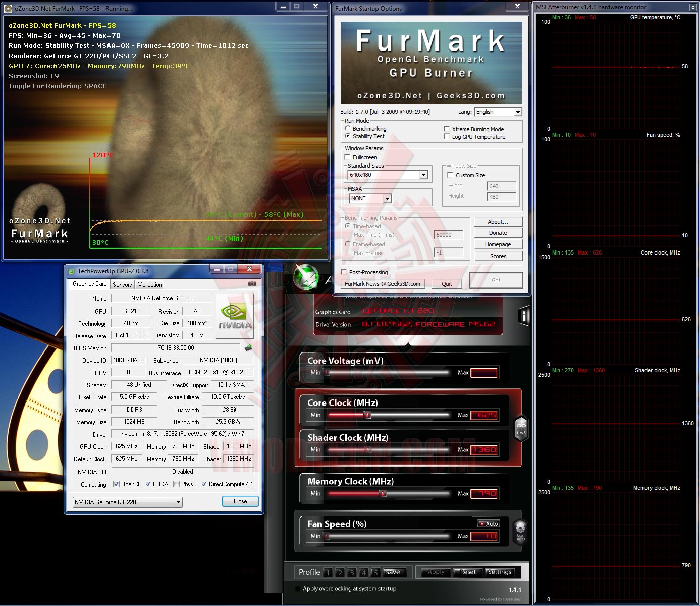Click the Afterburner round logo icon
Screen dimensions: 700x606
coord(306,277)
